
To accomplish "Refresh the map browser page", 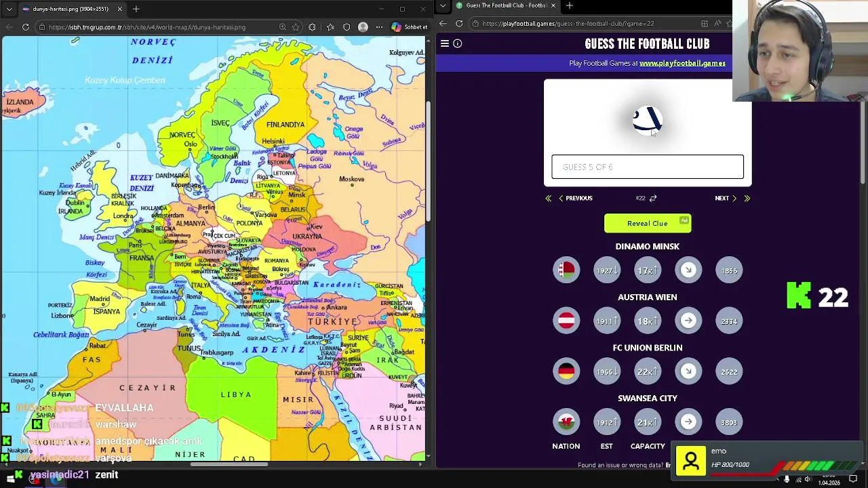I will point(26,27).
